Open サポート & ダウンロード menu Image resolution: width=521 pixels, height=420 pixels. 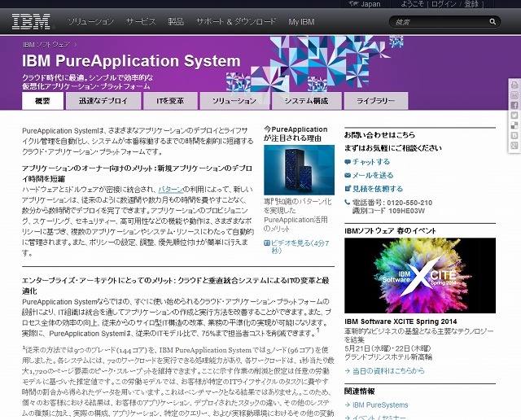point(236,22)
